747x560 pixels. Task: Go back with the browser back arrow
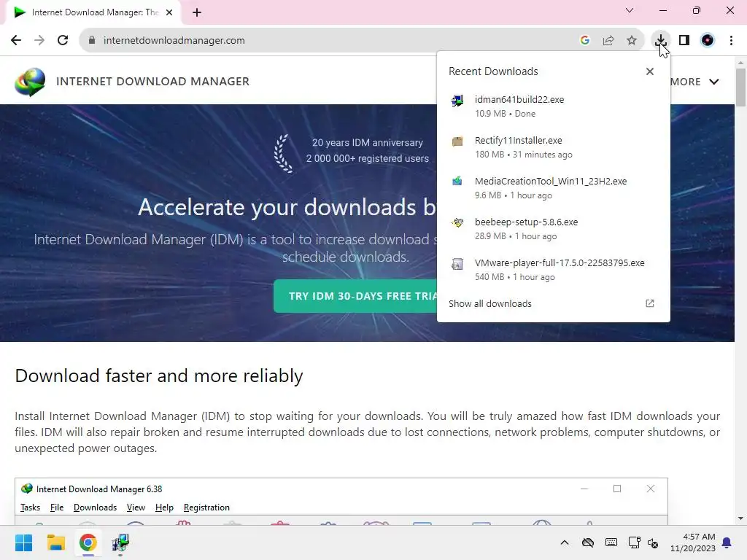[x=16, y=40]
